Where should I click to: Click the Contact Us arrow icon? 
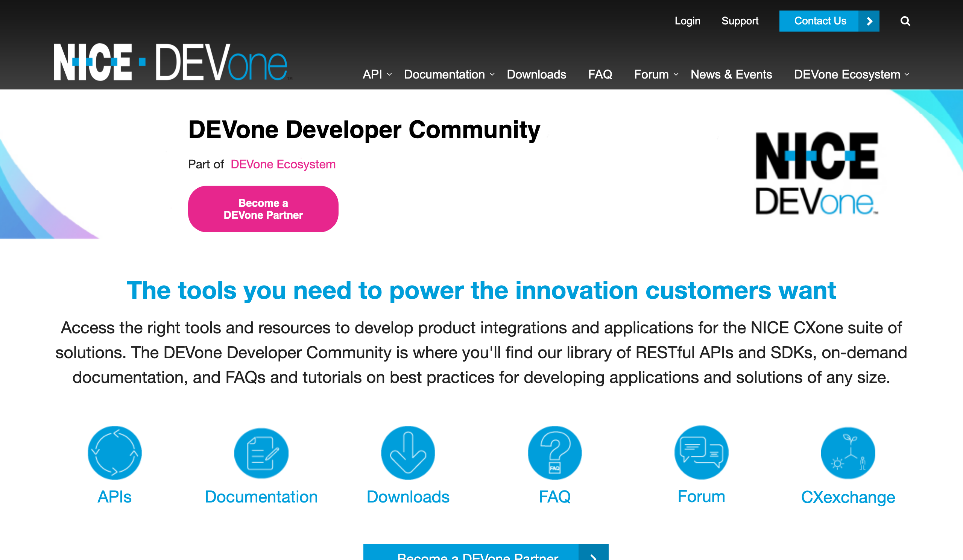click(x=869, y=21)
